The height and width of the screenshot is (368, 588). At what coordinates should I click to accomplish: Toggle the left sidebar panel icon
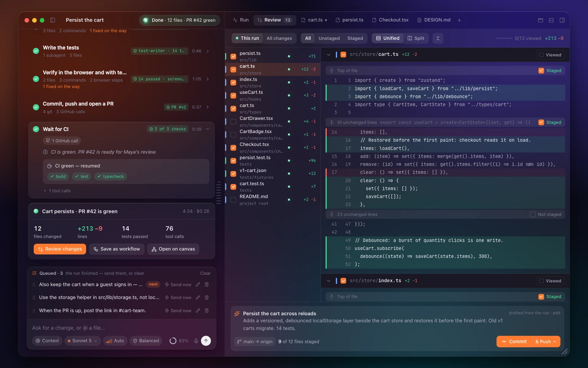[53, 20]
